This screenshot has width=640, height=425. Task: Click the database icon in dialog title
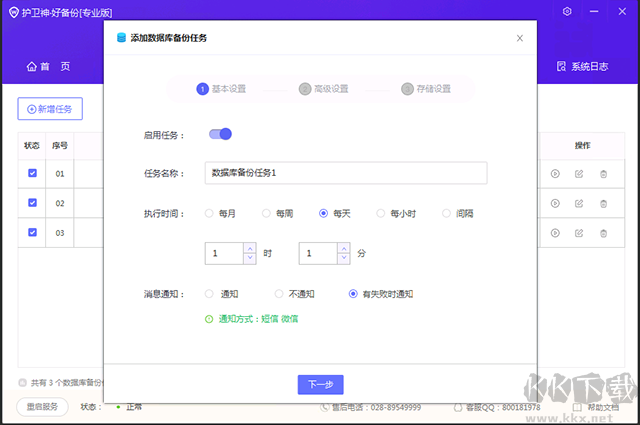tap(121, 38)
